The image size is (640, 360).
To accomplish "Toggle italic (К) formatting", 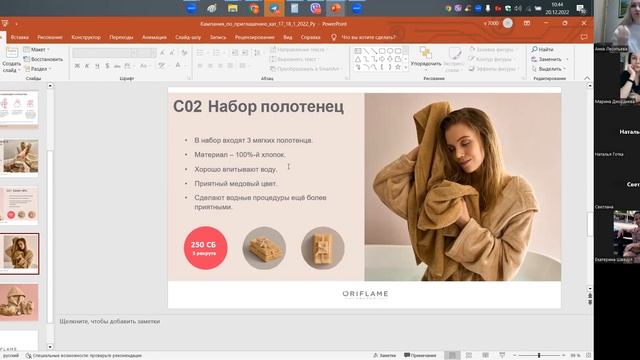I will tap(87, 66).
